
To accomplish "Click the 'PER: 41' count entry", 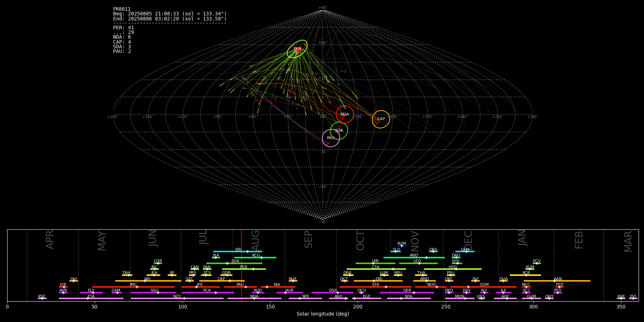I will point(123,28).
